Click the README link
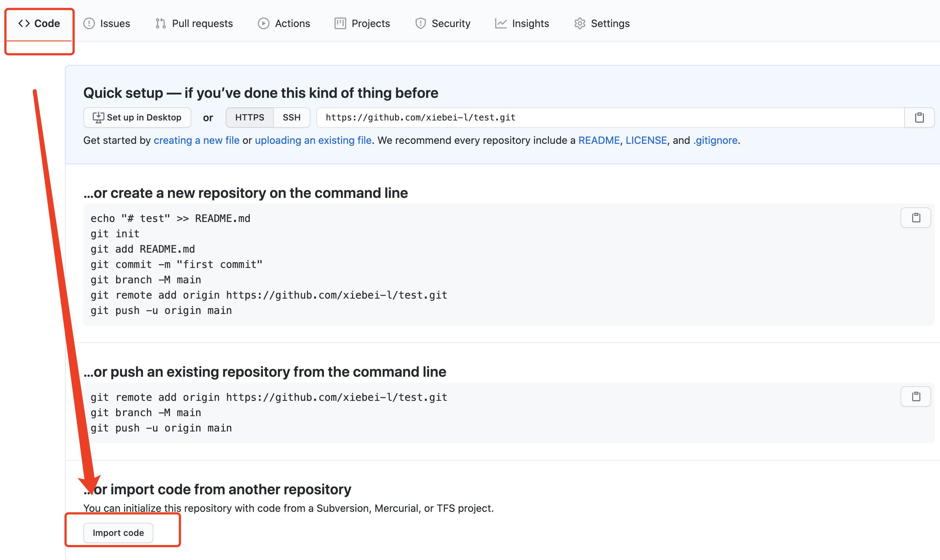 [599, 141]
